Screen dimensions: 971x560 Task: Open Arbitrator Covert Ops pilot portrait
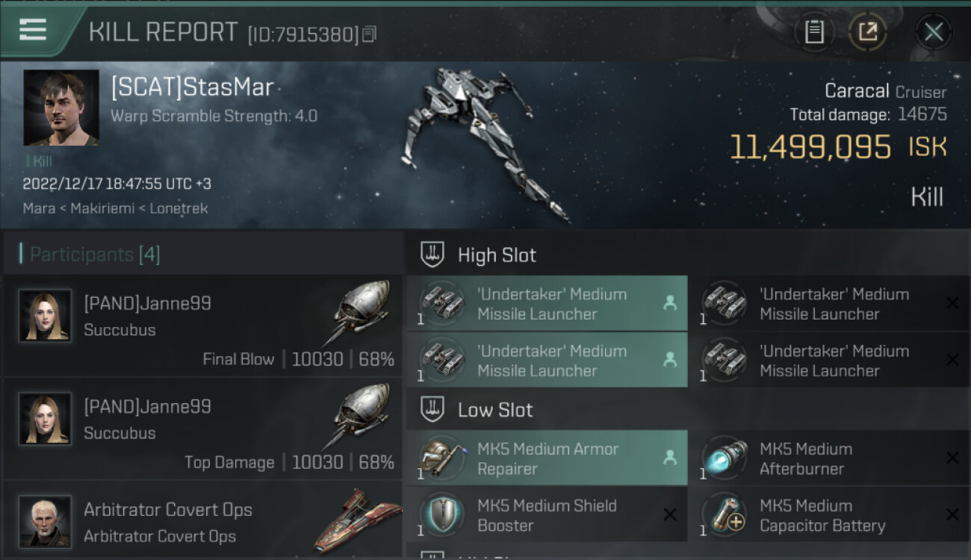coord(45,520)
